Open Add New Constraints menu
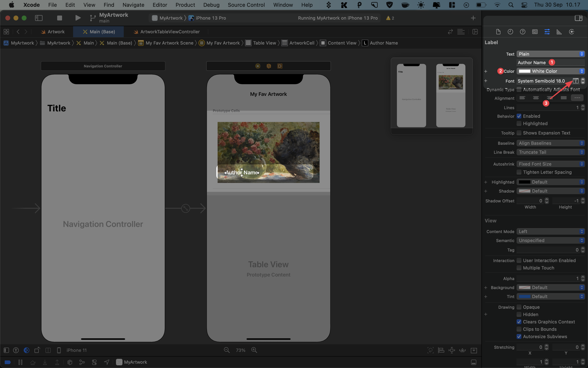 452,350
